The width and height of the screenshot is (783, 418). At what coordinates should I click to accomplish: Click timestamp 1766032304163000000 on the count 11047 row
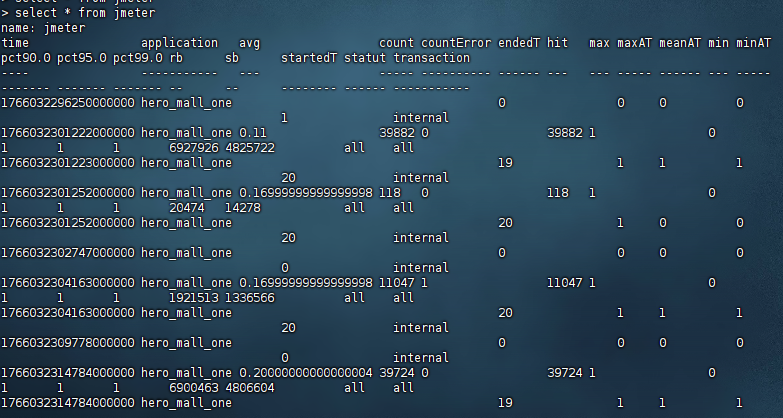[x=67, y=283]
